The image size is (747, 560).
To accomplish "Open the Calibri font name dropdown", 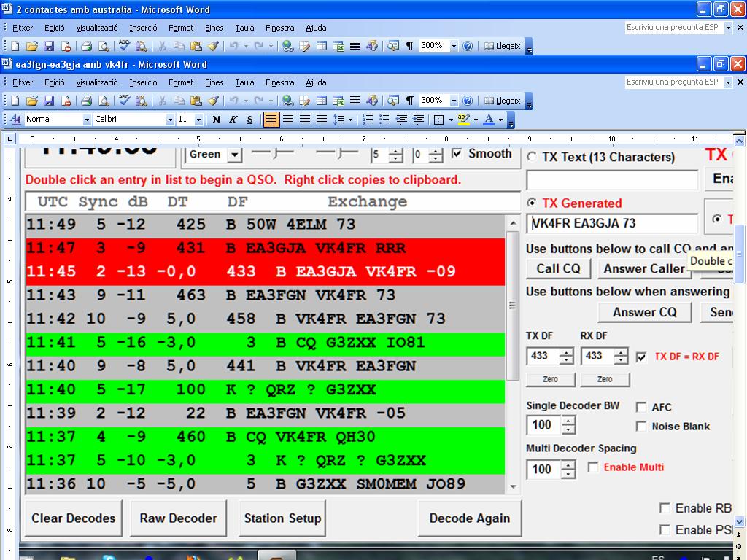I will tap(170, 120).
